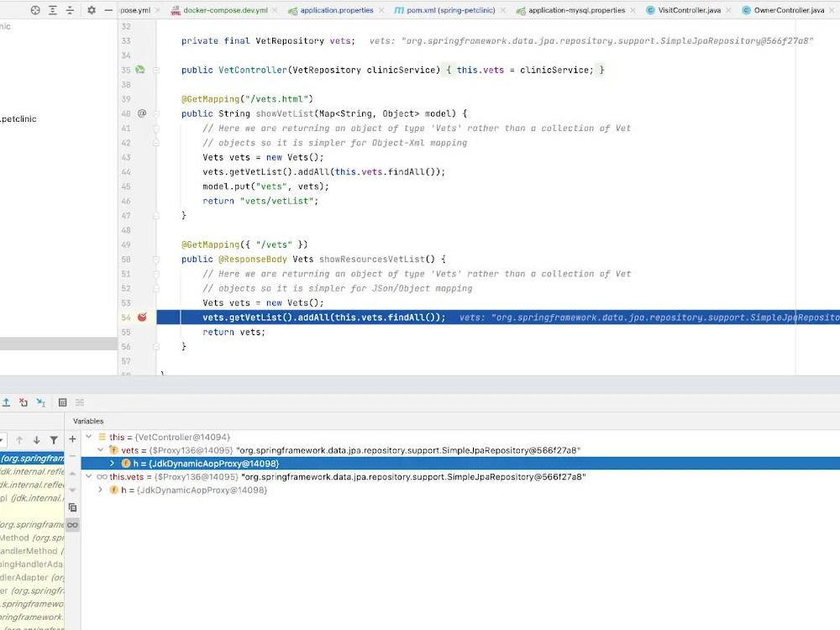The width and height of the screenshot is (840, 630).
Task: Move watch down with triangle icon
Action: pos(72,491)
